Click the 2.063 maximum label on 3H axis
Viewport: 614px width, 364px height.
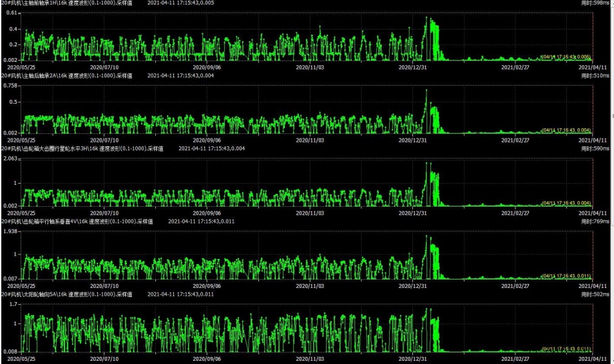coord(10,158)
